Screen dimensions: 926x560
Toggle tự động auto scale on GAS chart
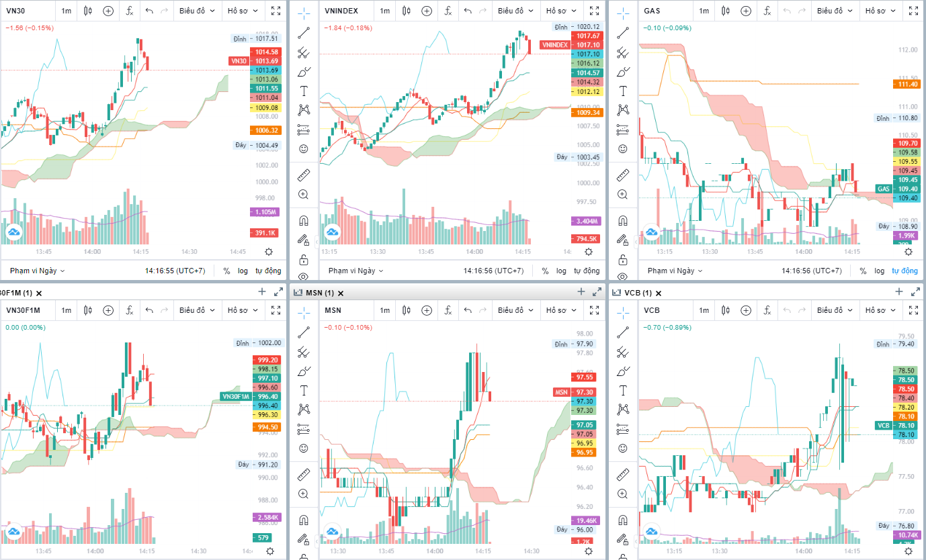coord(904,271)
